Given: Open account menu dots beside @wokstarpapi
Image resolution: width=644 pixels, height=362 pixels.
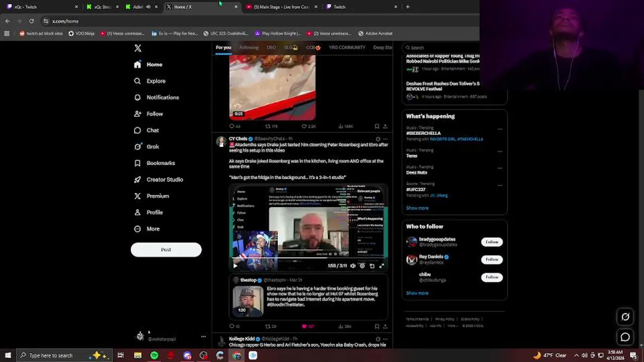Looking at the screenshot, I should point(203,336).
